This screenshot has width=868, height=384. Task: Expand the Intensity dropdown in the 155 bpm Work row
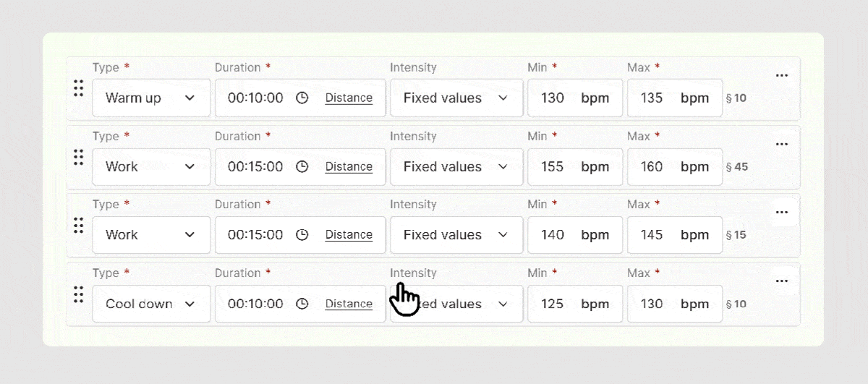click(x=456, y=167)
